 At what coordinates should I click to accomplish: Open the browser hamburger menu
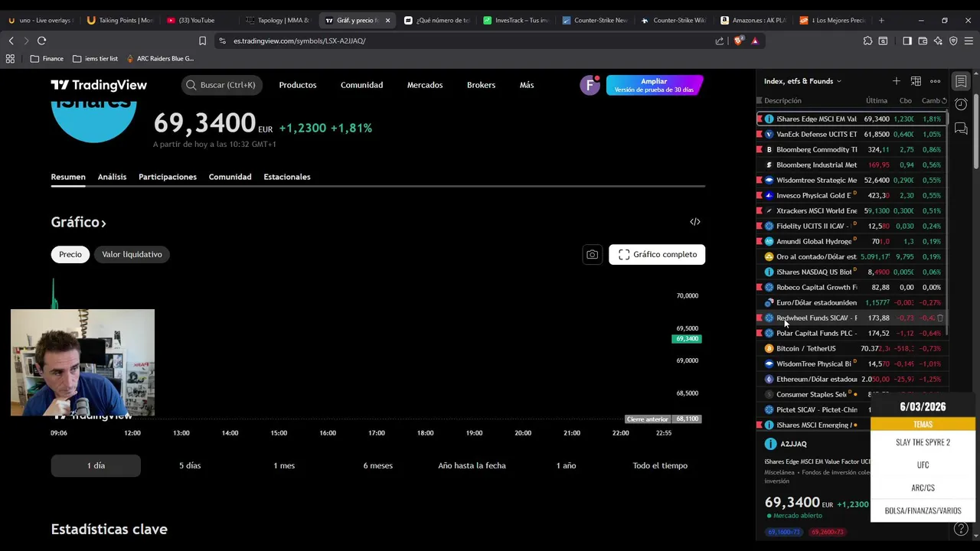coord(969,41)
